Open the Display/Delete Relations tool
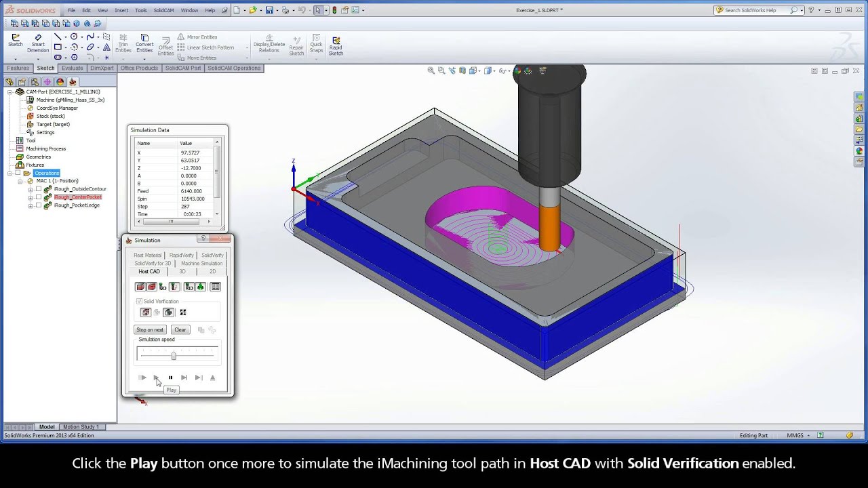 pos(268,42)
